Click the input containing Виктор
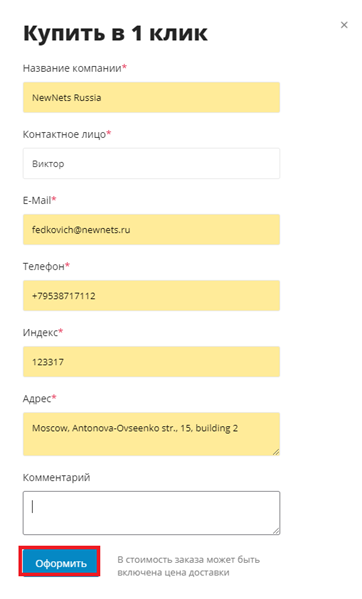Image resolution: width=362 pixels, height=599 pixels. tap(151, 164)
